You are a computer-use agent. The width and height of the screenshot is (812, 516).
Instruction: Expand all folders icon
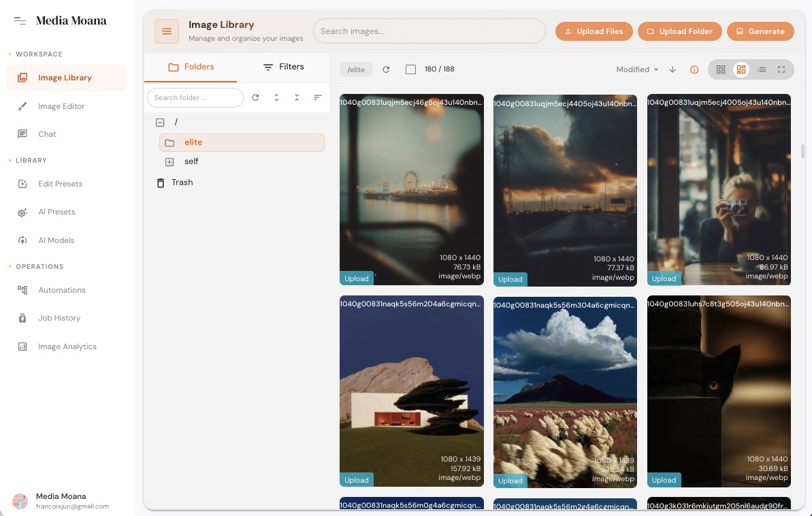click(x=276, y=97)
